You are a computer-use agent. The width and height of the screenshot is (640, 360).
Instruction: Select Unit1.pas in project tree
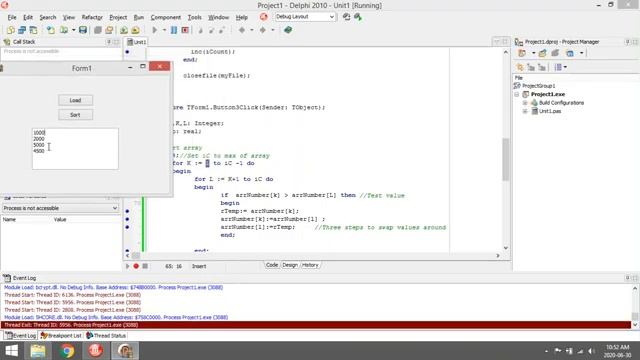550,111
